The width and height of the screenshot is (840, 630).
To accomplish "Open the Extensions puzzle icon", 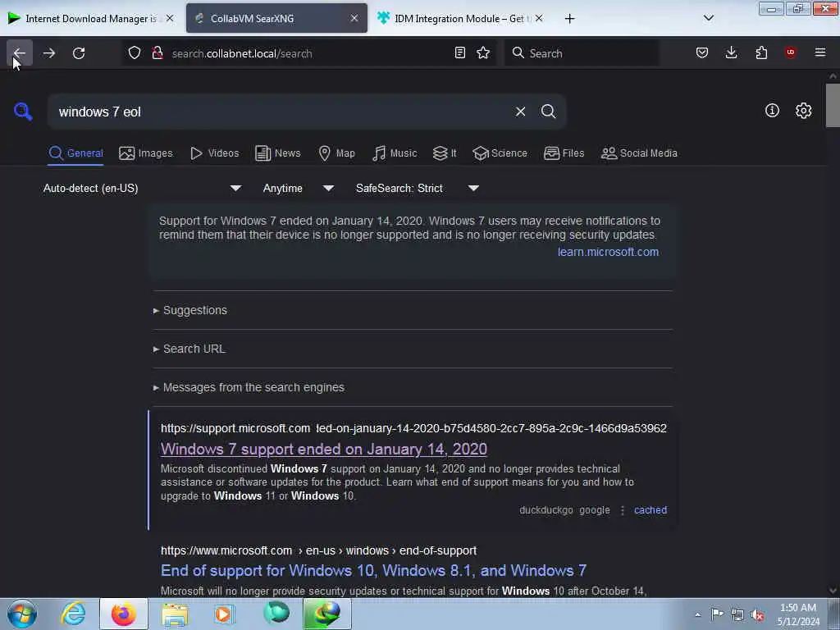I will tap(761, 53).
